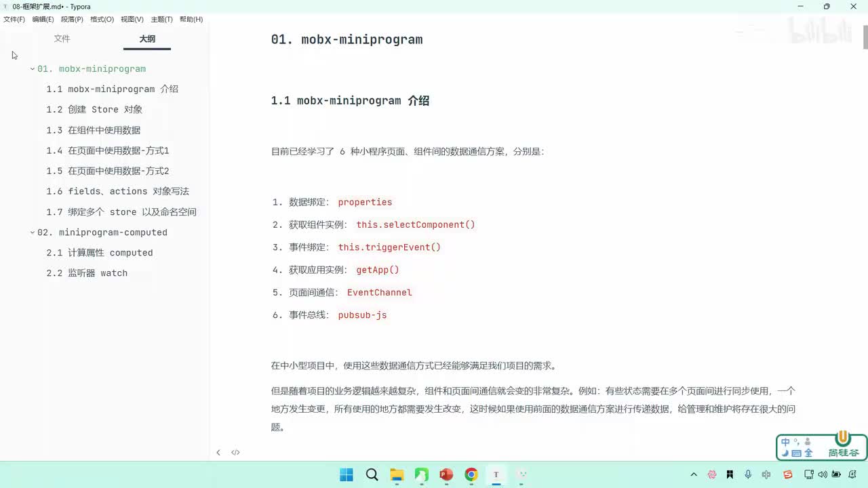
Task: Collapse the 02. miniprogram-computed outline section
Action: pyautogui.click(x=32, y=232)
